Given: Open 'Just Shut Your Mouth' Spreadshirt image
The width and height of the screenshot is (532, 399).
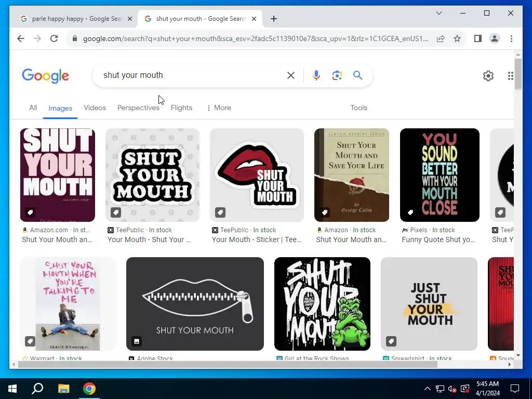Looking at the screenshot, I should 429,304.
